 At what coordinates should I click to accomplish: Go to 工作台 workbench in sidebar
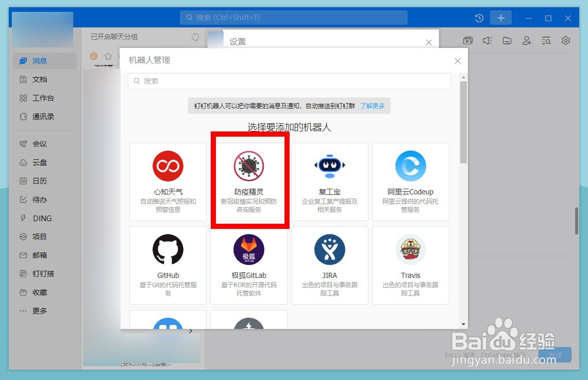pyautogui.click(x=37, y=98)
